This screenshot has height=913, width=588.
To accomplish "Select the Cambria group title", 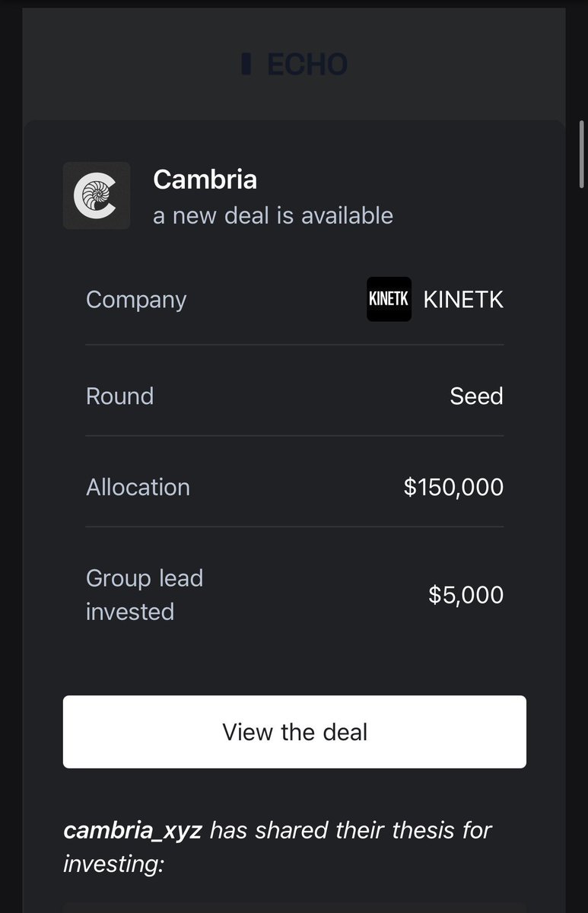I will (205, 180).
